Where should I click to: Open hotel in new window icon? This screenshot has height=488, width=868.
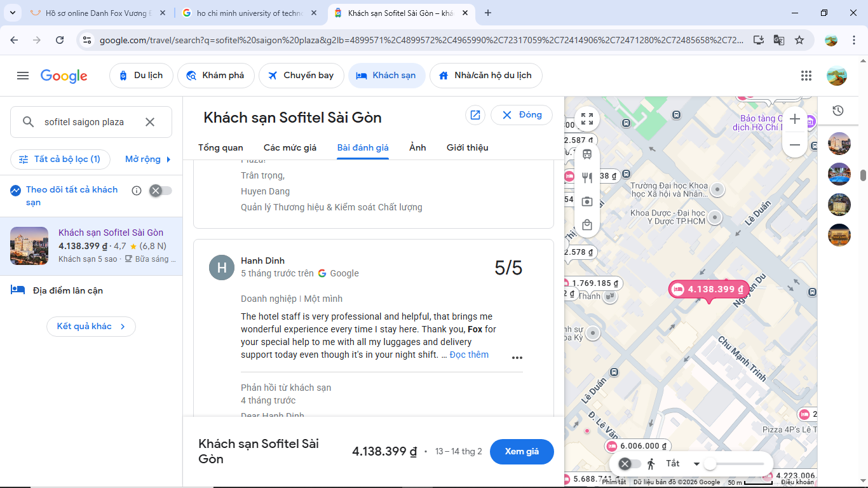(x=475, y=115)
